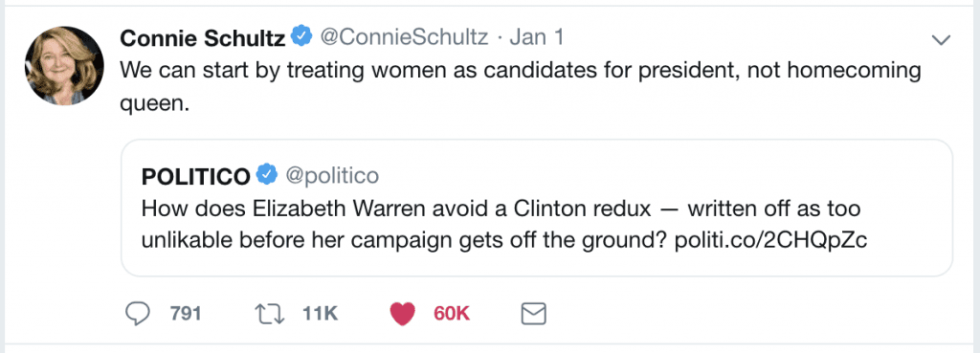Open the @ConnieSchultz handle link

[x=404, y=38]
